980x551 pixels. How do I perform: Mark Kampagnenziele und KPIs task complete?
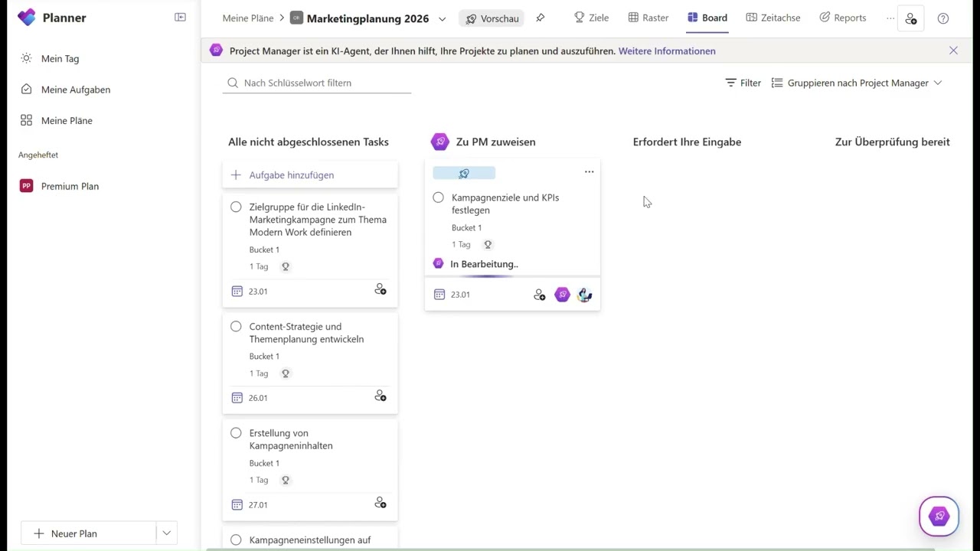tap(438, 197)
